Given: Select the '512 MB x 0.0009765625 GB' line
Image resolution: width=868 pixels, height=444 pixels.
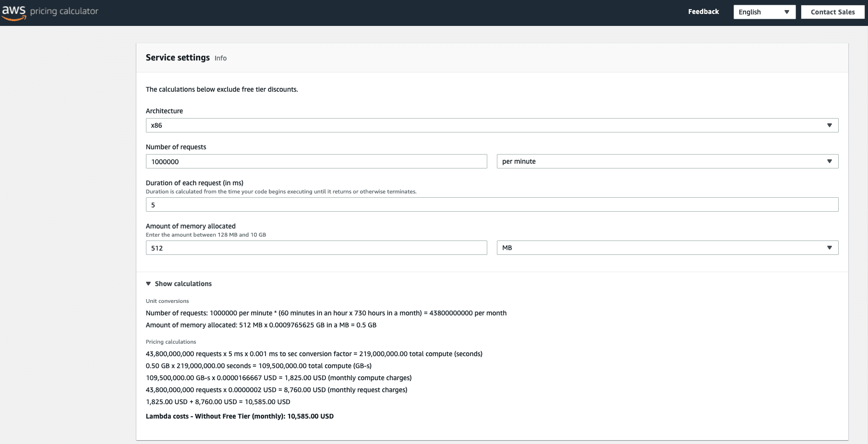Looking at the screenshot, I should [x=261, y=325].
